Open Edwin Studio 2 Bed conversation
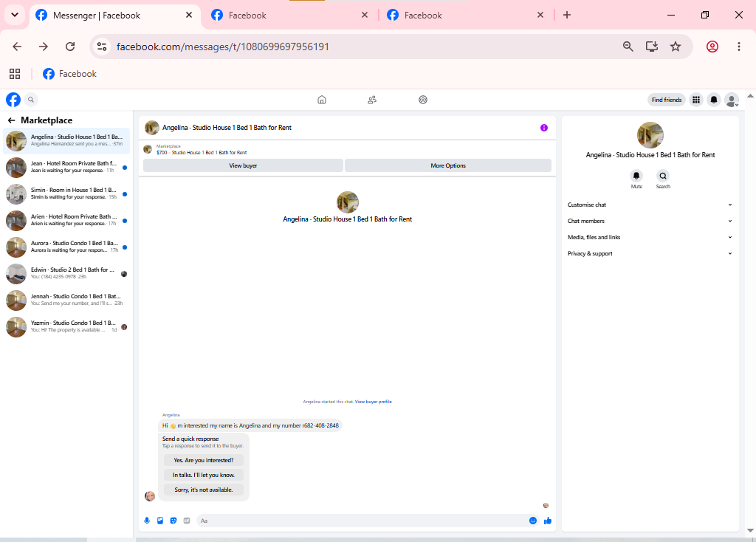 (x=66, y=273)
